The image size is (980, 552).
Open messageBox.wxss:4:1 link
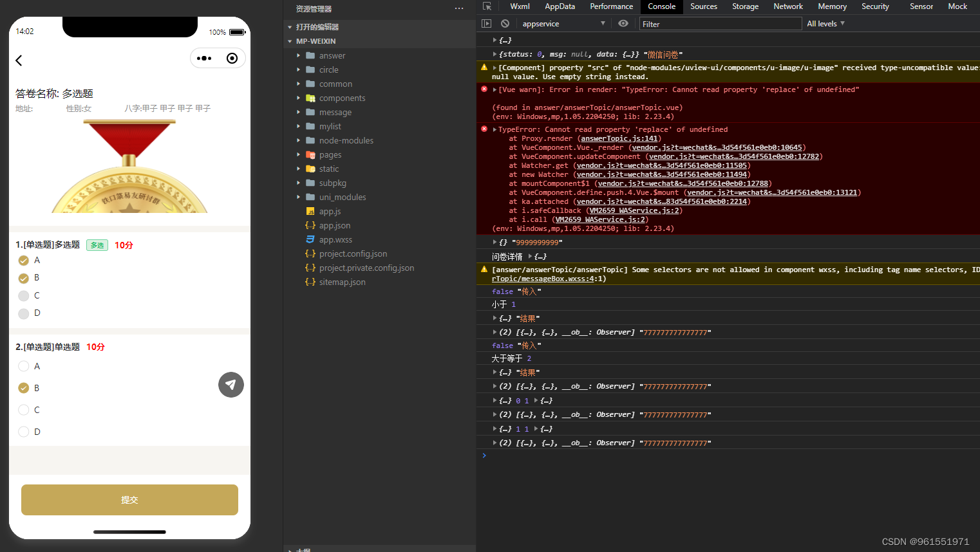click(x=549, y=279)
